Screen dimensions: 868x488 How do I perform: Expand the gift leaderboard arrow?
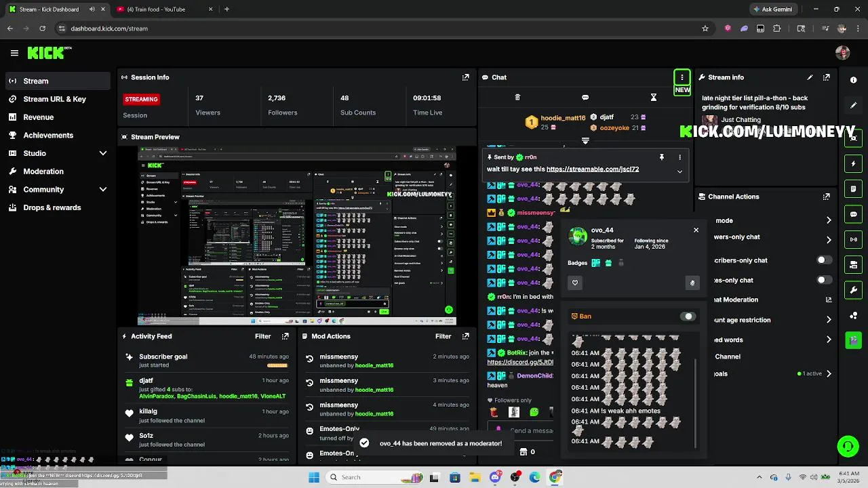click(x=585, y=141)
